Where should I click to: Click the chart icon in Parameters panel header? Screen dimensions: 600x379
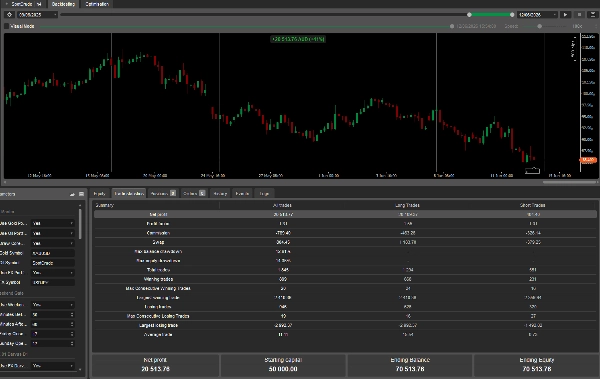click(72, 194)
